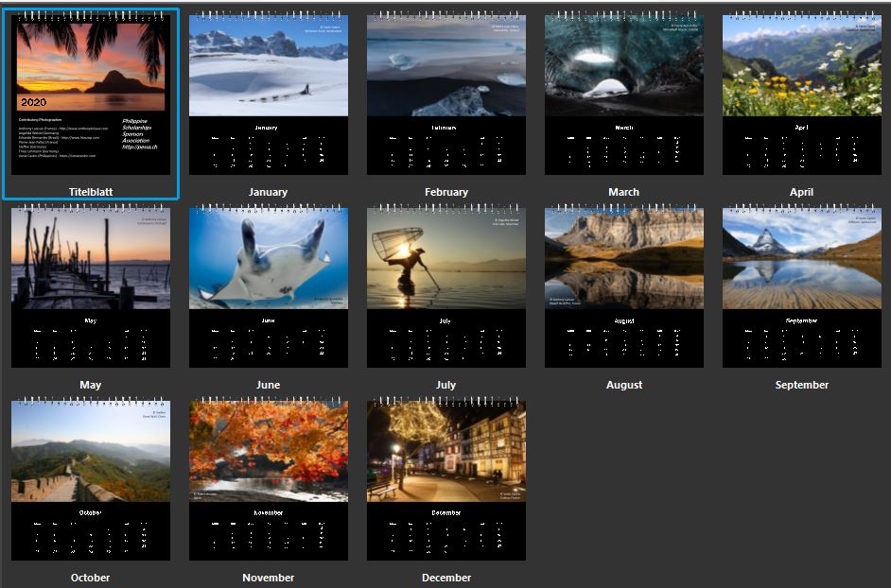Click the "Titelblatt" caption label
The width and height of the screenshot is (891, 588).
coord(91,192)
